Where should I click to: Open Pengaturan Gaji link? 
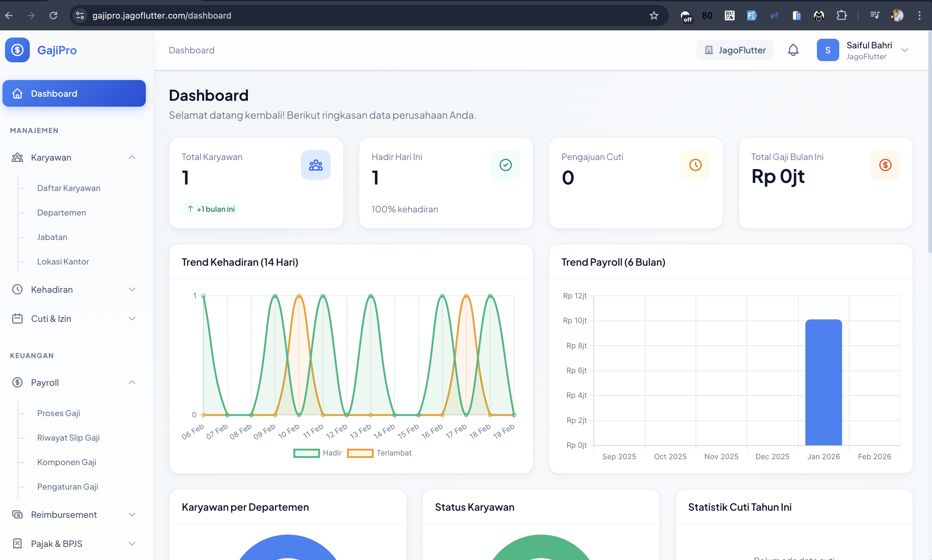tap(68, 487)
